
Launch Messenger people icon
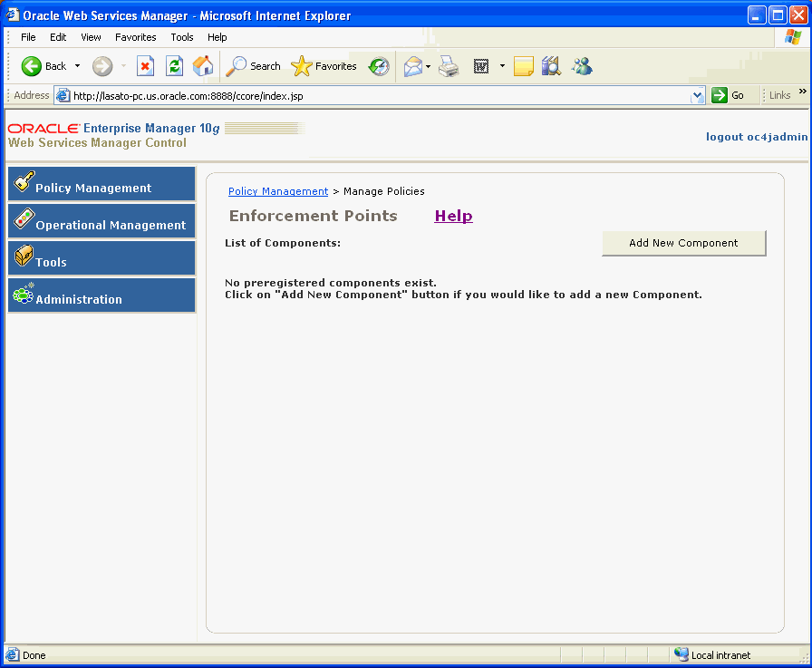click(x=582, y=66)
